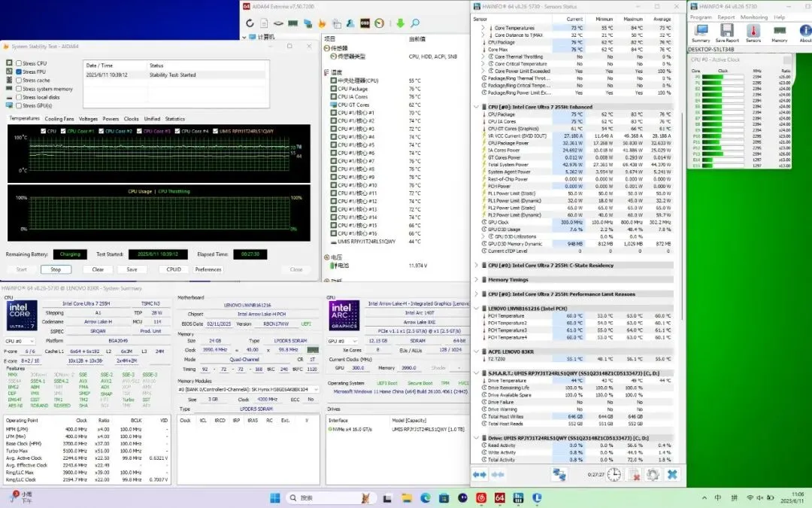812x508 pixels.
Task: Open Microsoft Edge from the taskbar
Action: [x=425, y=498]
